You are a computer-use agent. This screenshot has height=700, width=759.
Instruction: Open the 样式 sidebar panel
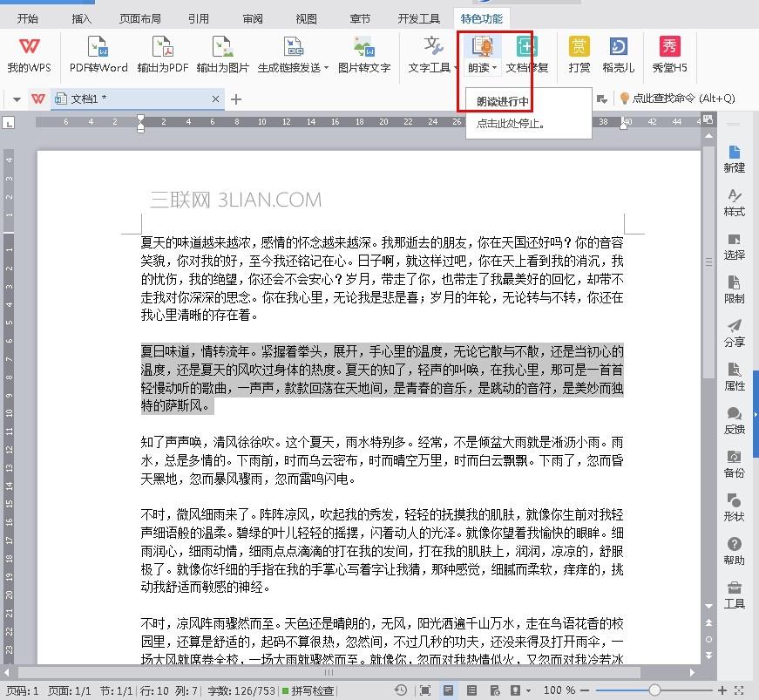(x=735, y=203)
